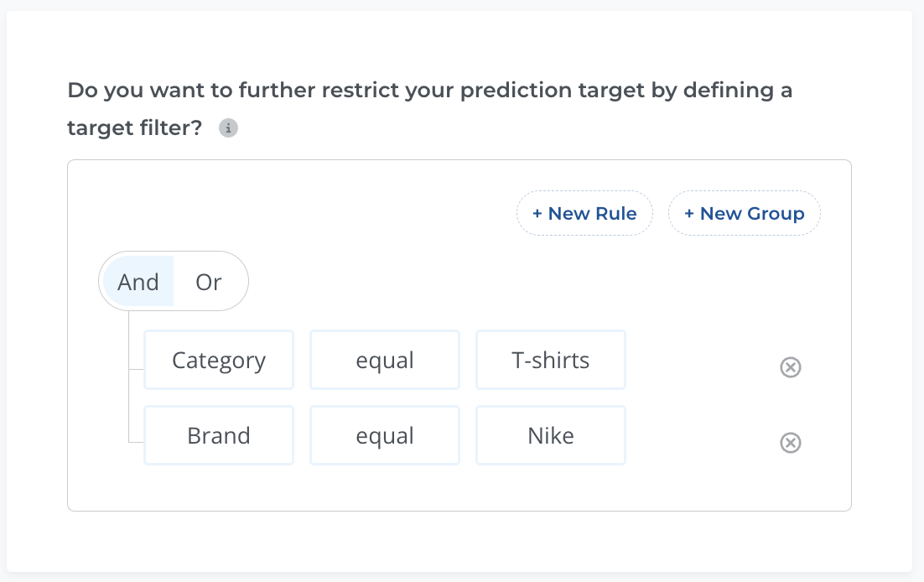Remove the Category equal T-shirts rule

pos(790,366)
